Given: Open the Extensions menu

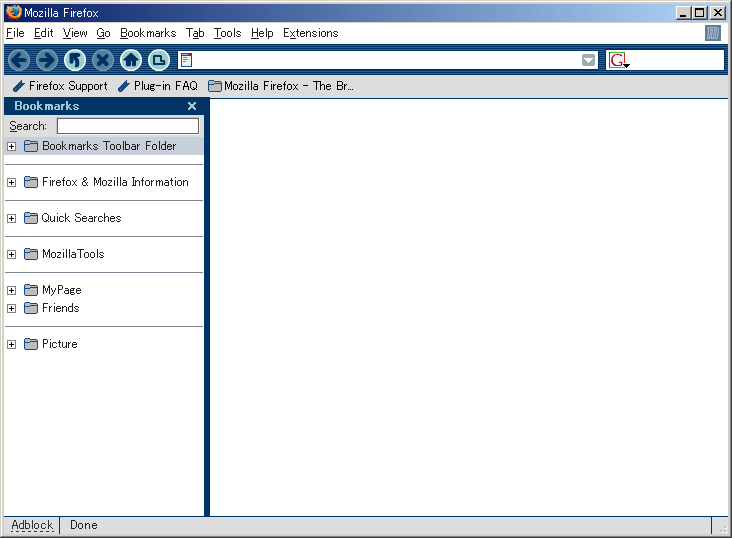Looking at the screenshot, I should [310, 33].
